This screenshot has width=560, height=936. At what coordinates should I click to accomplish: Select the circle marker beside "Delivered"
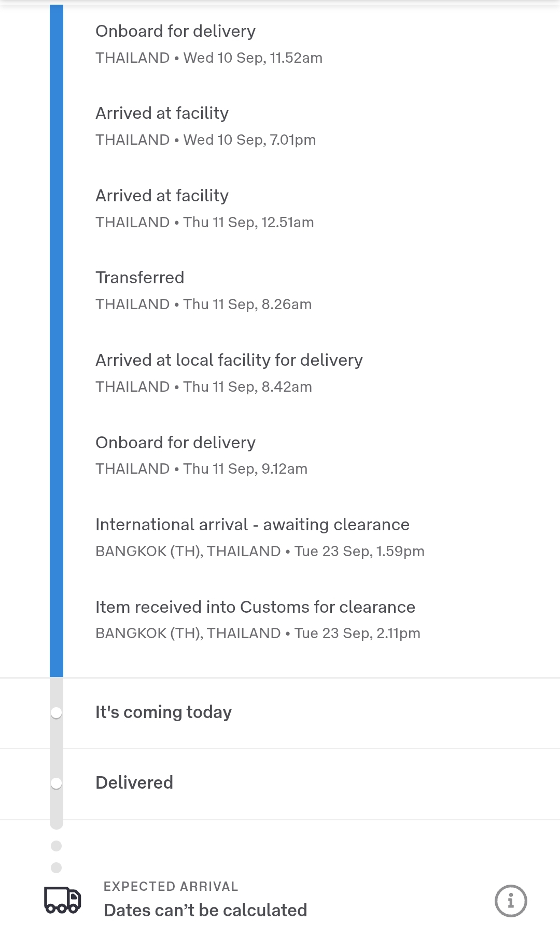[57, 783]
